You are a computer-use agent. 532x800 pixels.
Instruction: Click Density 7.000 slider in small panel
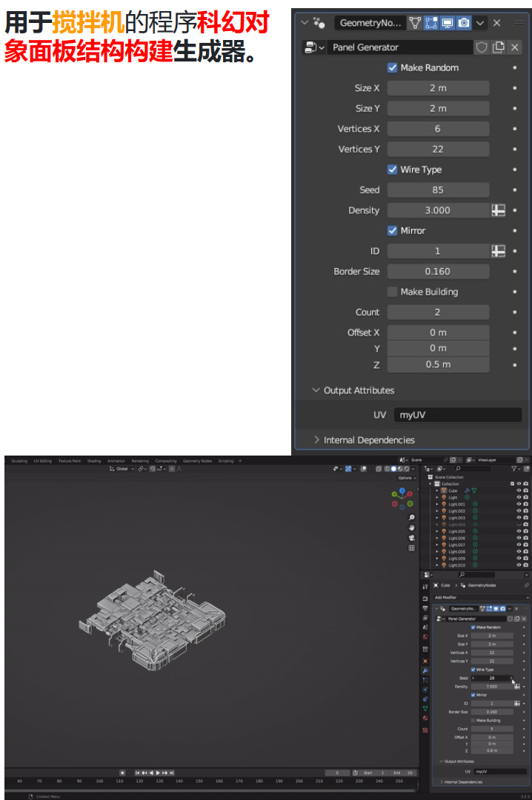(x=492, y=687)
